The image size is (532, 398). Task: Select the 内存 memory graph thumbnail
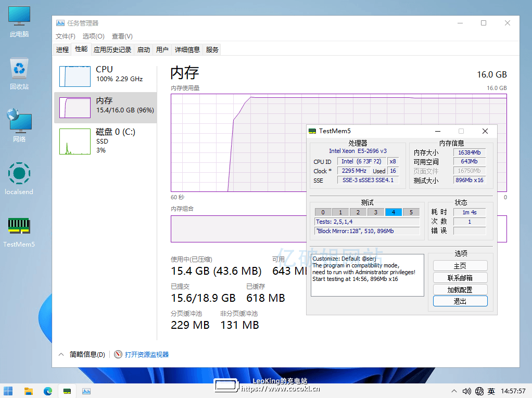(75, 108)
